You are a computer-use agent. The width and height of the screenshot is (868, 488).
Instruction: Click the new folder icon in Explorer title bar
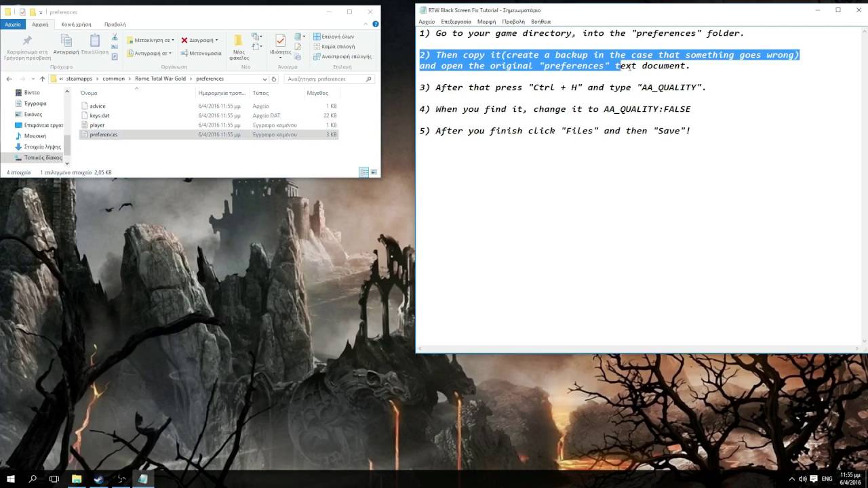(x=32, y=12)
